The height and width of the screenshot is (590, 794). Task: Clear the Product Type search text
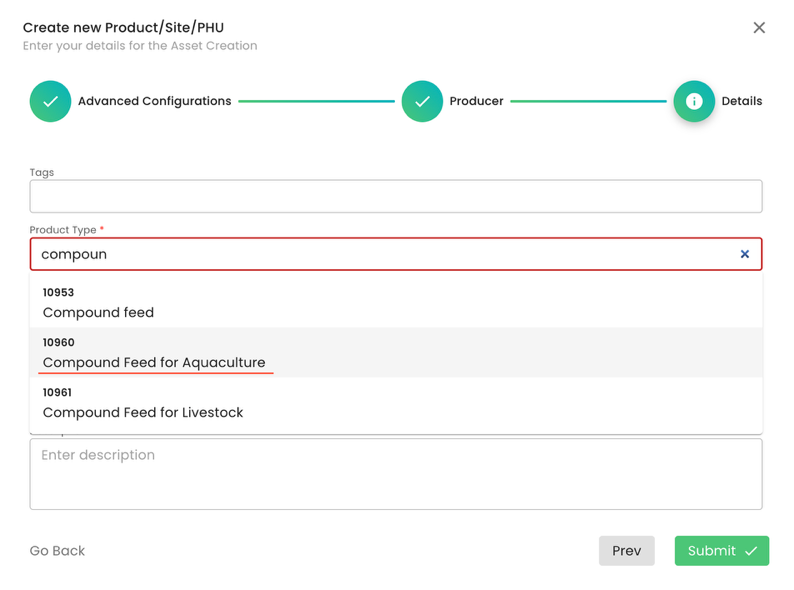pos(744,254)
